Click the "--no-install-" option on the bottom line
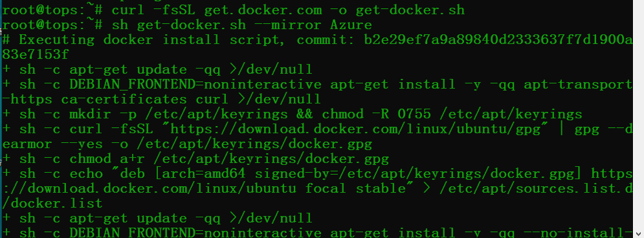 [x=578, y=233]
